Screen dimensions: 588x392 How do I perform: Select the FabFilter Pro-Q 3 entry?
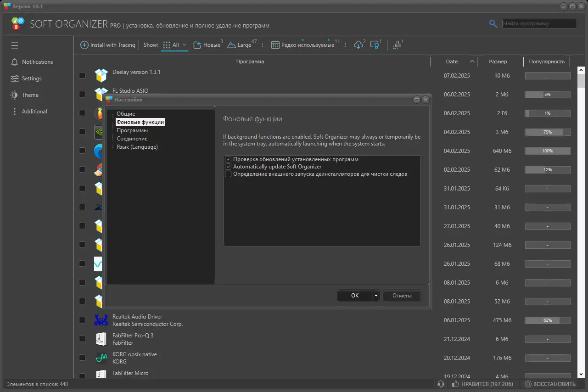[133, 339]
